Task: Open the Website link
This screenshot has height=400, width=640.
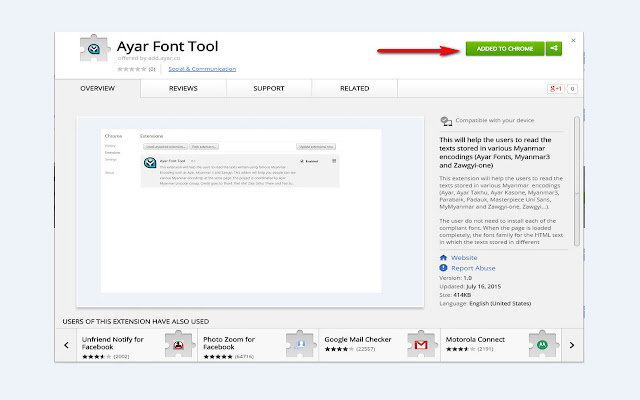Action: 464,258
